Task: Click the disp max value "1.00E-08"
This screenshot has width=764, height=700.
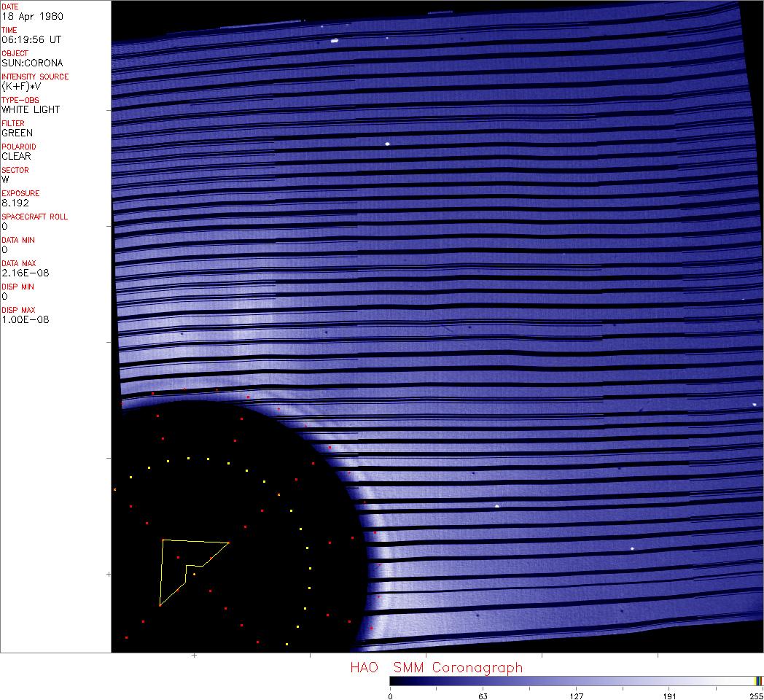Action: (26, 320)
